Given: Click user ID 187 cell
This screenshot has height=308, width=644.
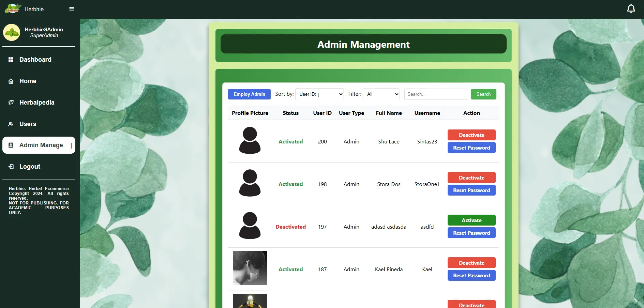Looking at the screenshot, I should click(322, 269).
